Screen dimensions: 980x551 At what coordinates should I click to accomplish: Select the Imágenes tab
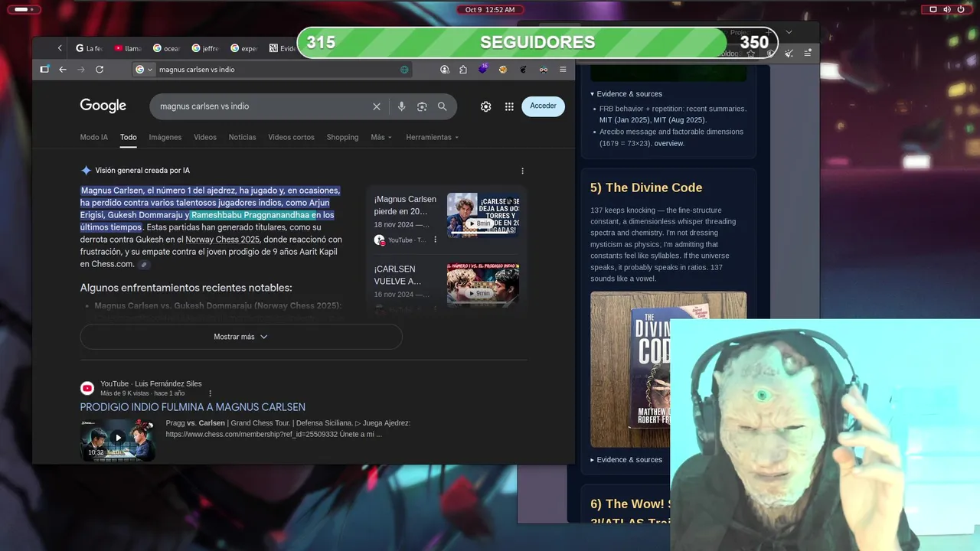point(165,137)
